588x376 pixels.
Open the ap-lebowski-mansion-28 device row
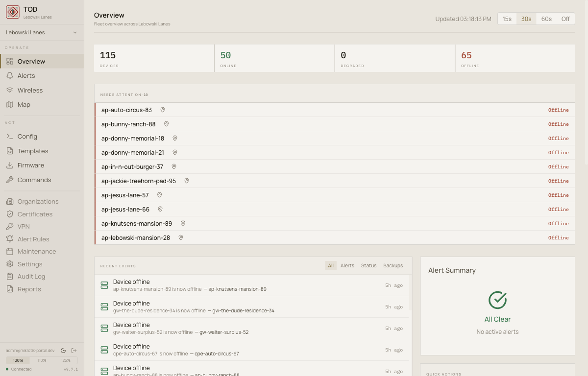(x=136, y=238)
